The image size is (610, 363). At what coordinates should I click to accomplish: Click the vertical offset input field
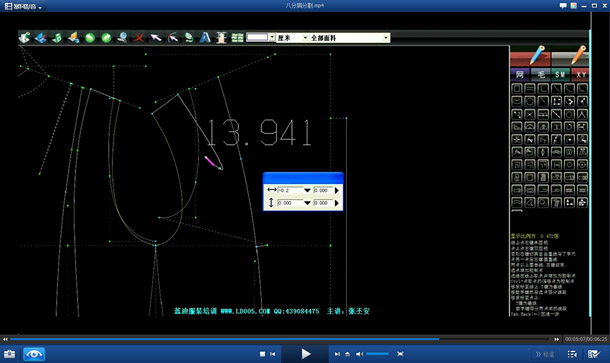coord(290,203)
